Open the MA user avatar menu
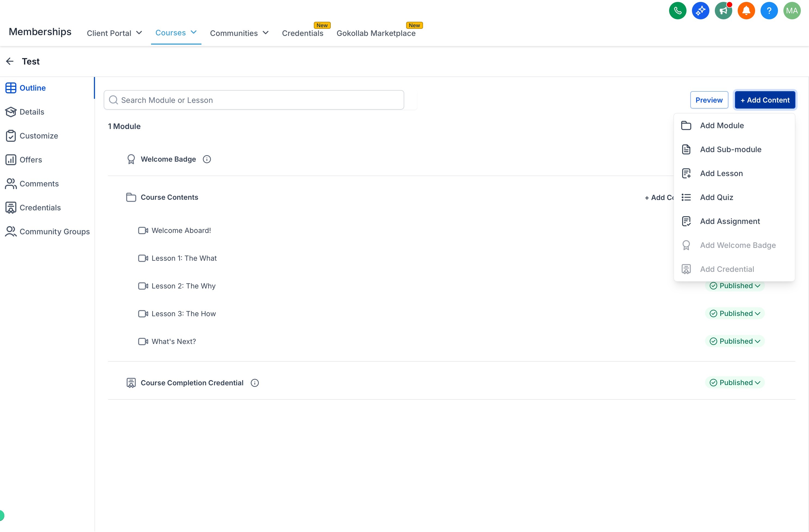 tap(792, 11)
